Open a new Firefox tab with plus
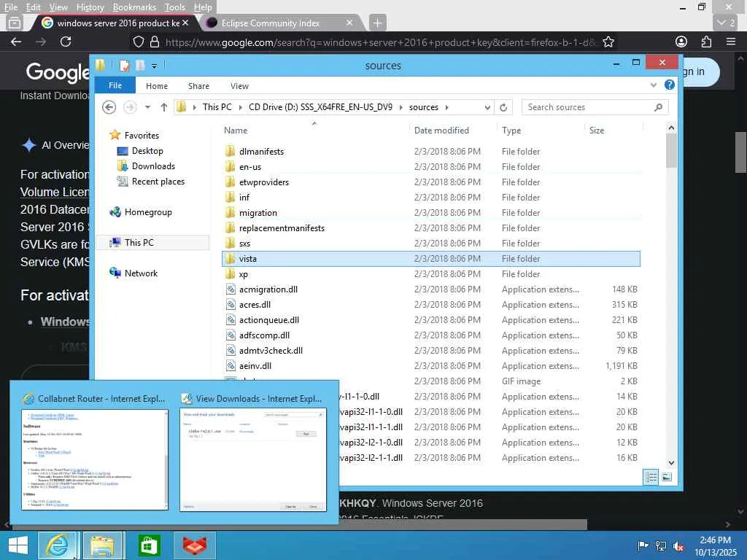 click(377, 23)
